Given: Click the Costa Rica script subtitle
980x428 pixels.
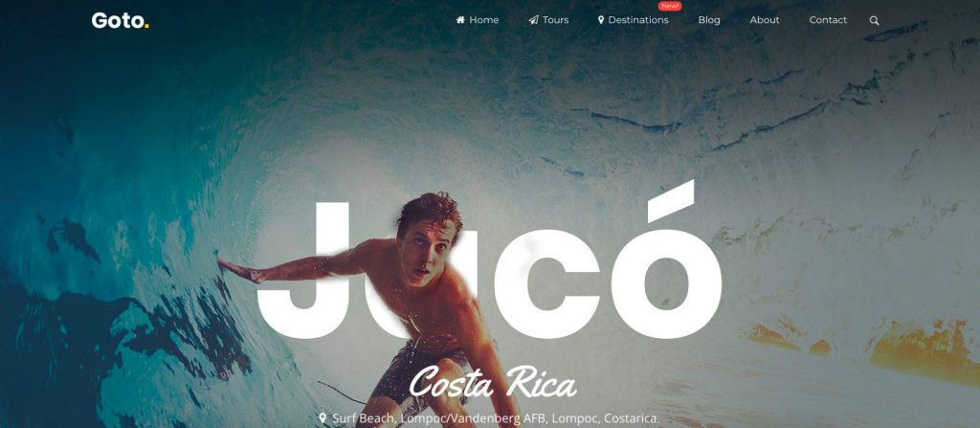Looking at the screenshot, I should (493, 382).
